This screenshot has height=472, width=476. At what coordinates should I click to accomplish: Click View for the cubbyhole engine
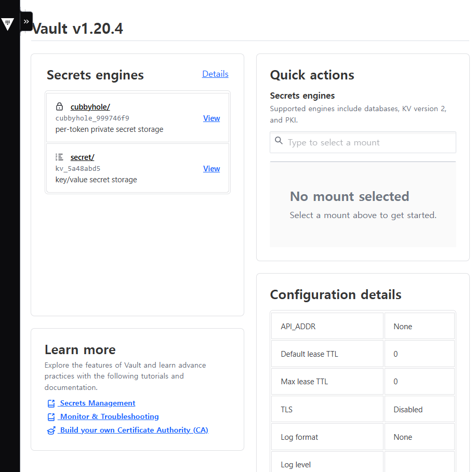pyautogui.click(x=211, y=118)
